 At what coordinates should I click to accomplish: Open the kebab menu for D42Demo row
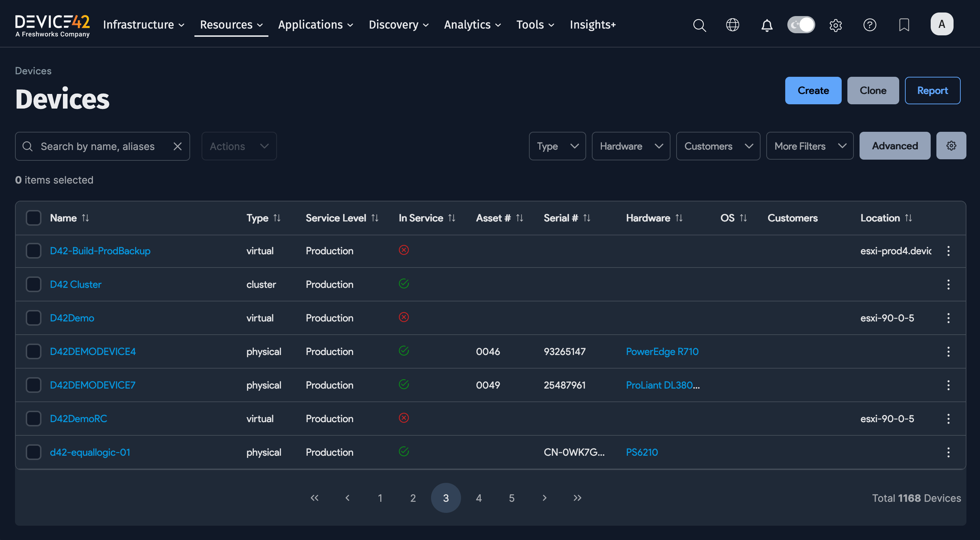click(x=949, y=318)
